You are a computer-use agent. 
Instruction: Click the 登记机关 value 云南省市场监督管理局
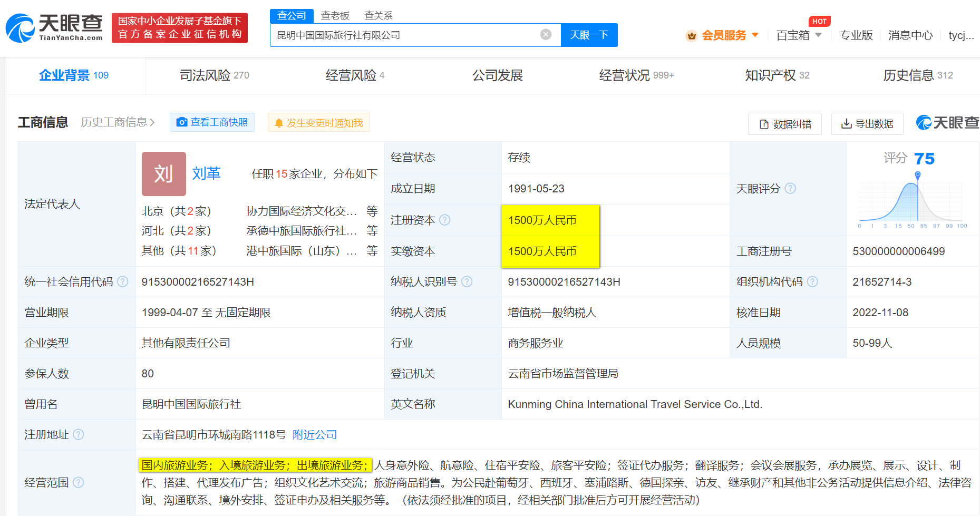tap(563, 374)
